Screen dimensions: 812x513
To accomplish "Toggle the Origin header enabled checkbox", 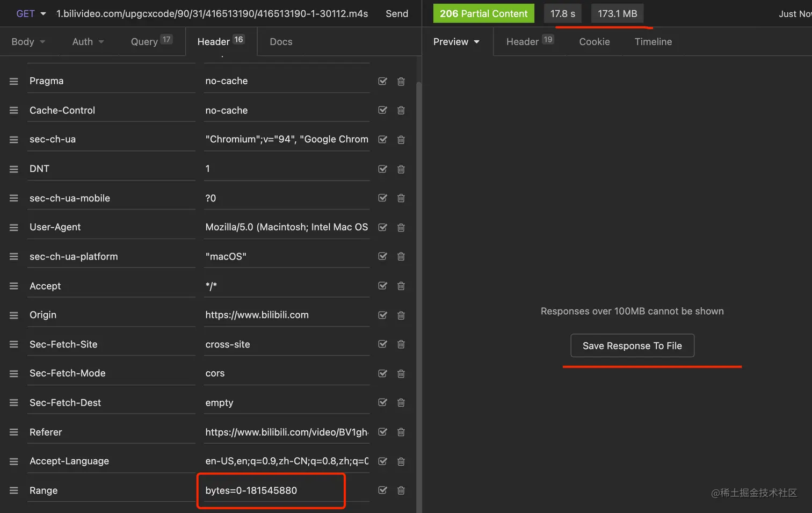I will tap(383, 315).
